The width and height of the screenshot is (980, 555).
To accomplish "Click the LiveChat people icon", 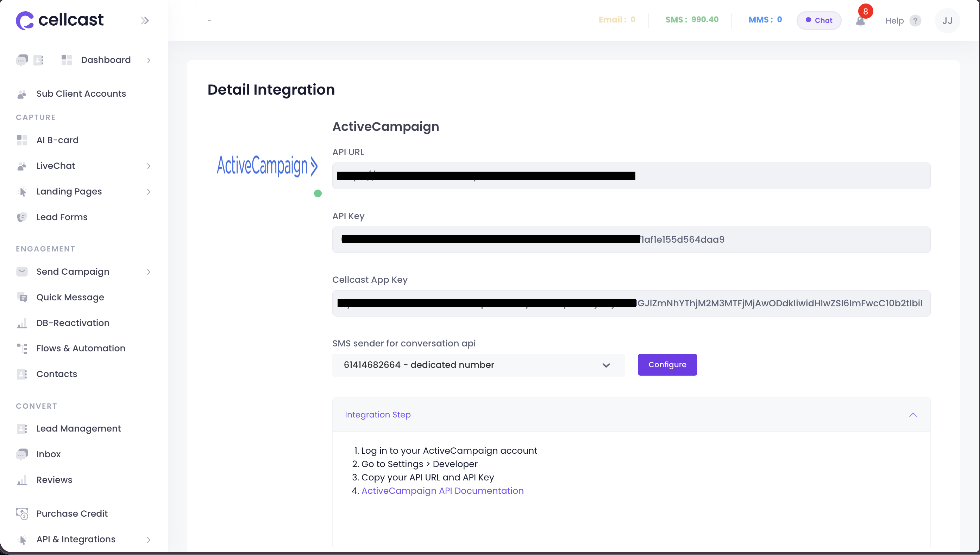I will coord(22,166).
